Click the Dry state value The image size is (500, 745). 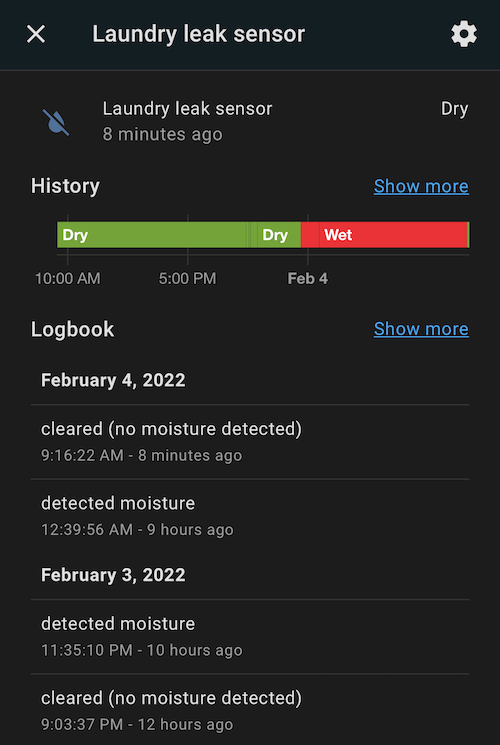(454, 109)
